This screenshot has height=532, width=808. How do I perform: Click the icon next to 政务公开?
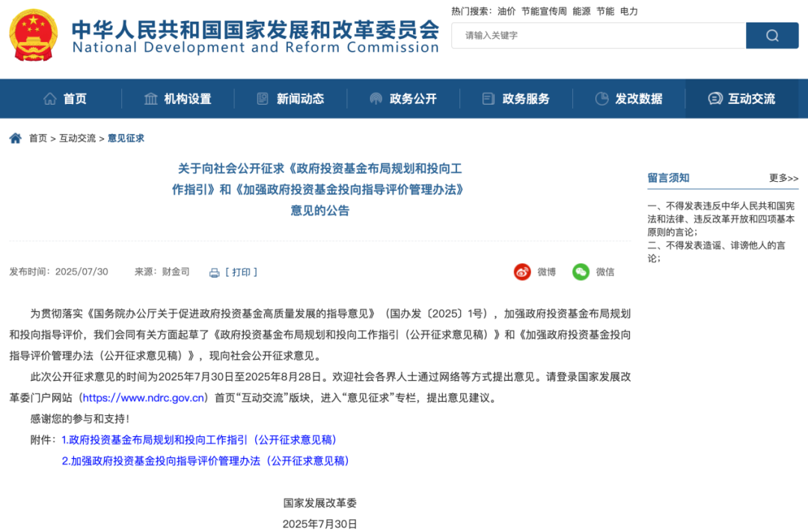375,98
